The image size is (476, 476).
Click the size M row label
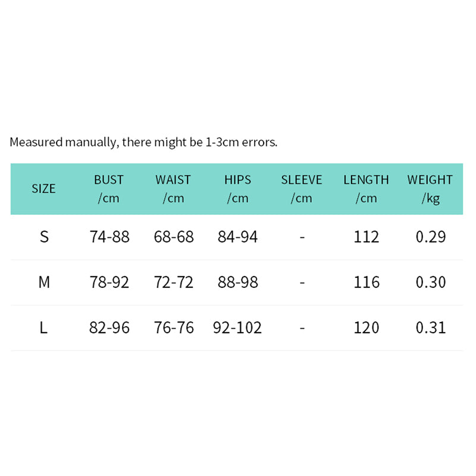click(44, 282)
